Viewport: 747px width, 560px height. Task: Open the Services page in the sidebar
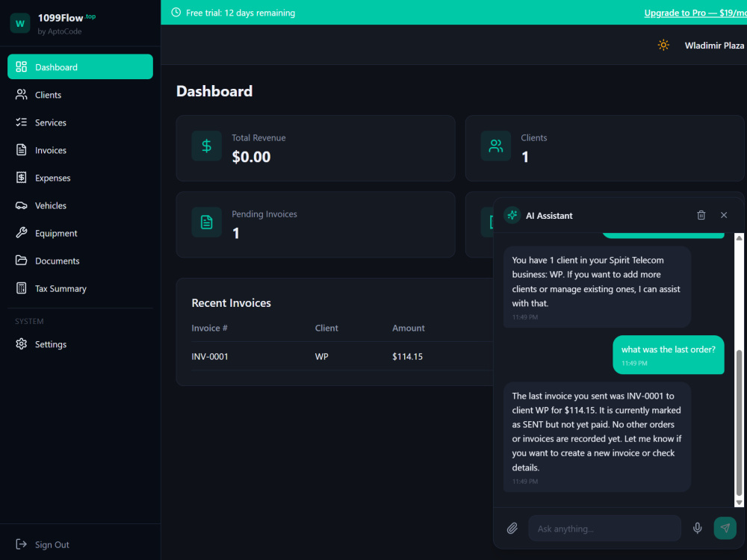80,122
